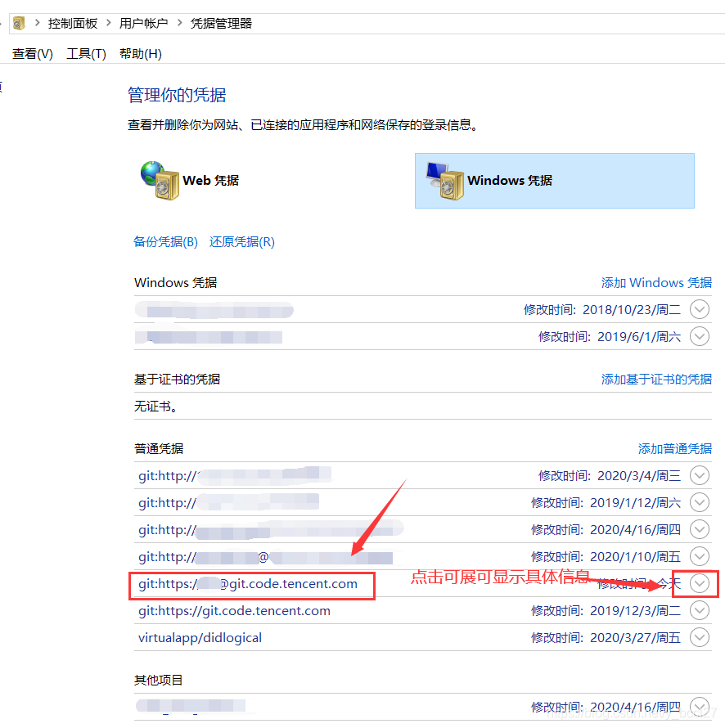Click 添加 Windows 凭据 link

(656, 282)
